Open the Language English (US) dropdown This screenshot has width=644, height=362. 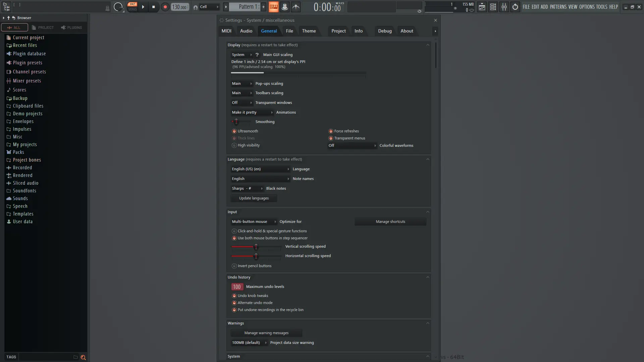pos(260,169)
